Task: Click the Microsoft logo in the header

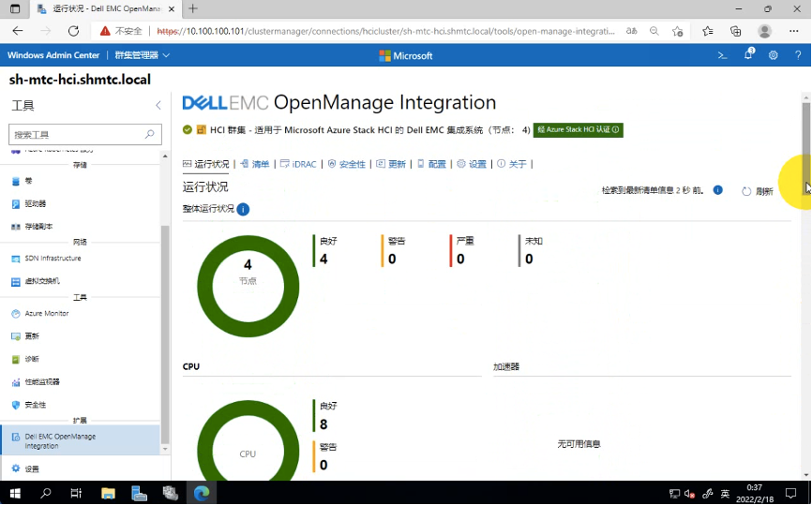Action: click(405, 56)
